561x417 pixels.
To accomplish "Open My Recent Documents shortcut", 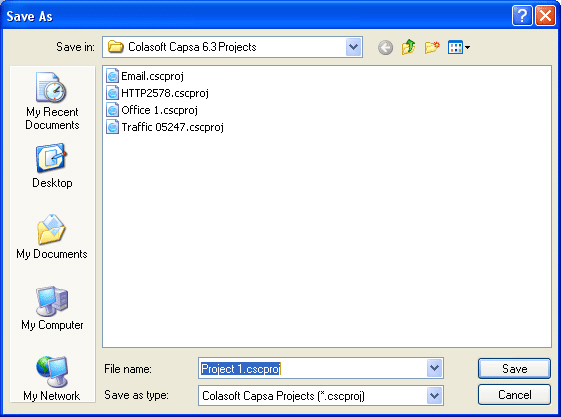I will pos(52,102).
